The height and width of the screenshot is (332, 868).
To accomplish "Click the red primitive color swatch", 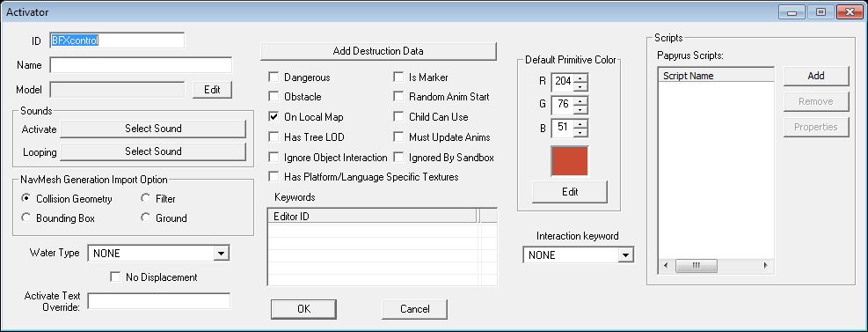I will click(570, 162).
